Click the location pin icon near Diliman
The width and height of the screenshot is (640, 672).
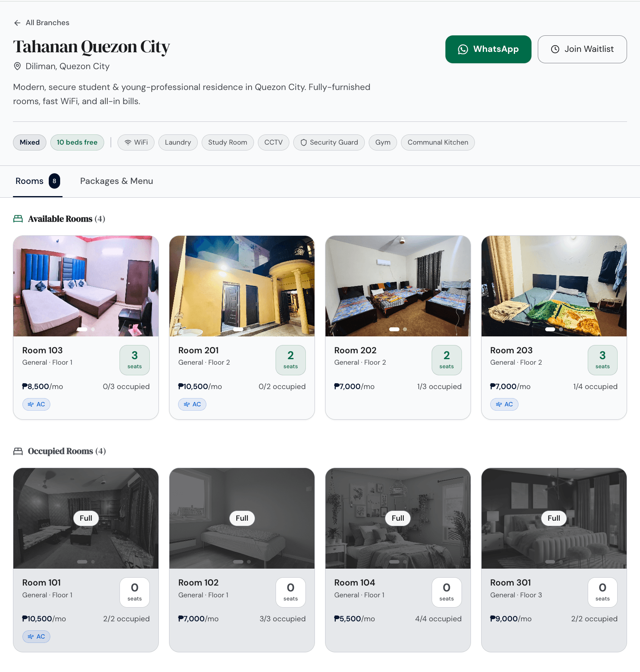click(17, 66)
